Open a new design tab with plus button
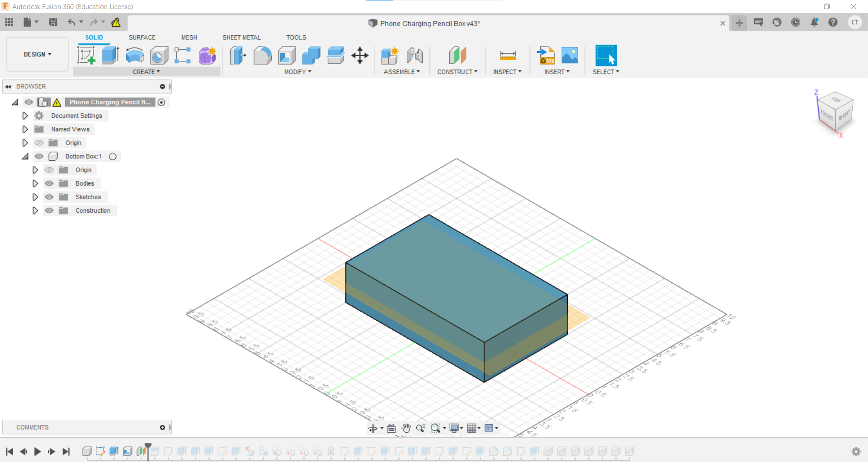 739,23
